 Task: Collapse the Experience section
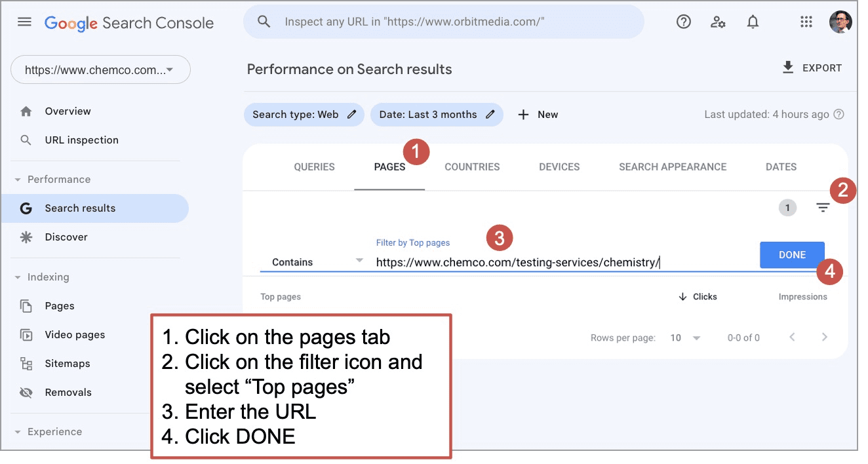[x=18, y=432]
